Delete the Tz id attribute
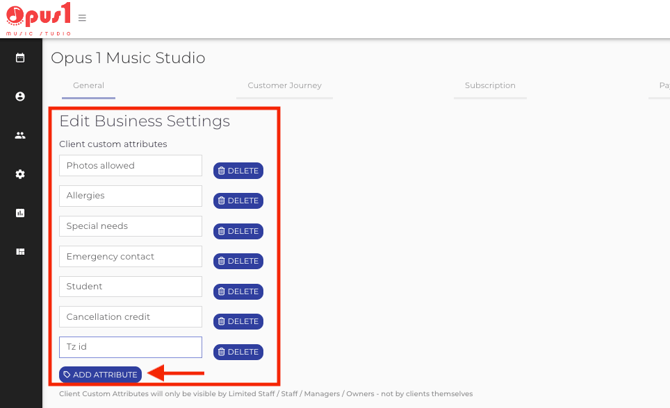 coord(238,352)
